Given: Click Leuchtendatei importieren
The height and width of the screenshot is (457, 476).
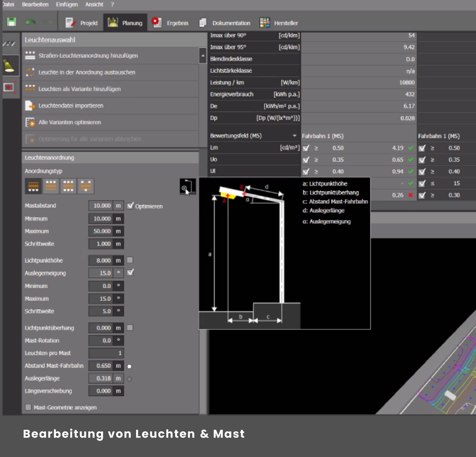Looking at the screenshot, I should pyautogui.click(x=110, y=106).
